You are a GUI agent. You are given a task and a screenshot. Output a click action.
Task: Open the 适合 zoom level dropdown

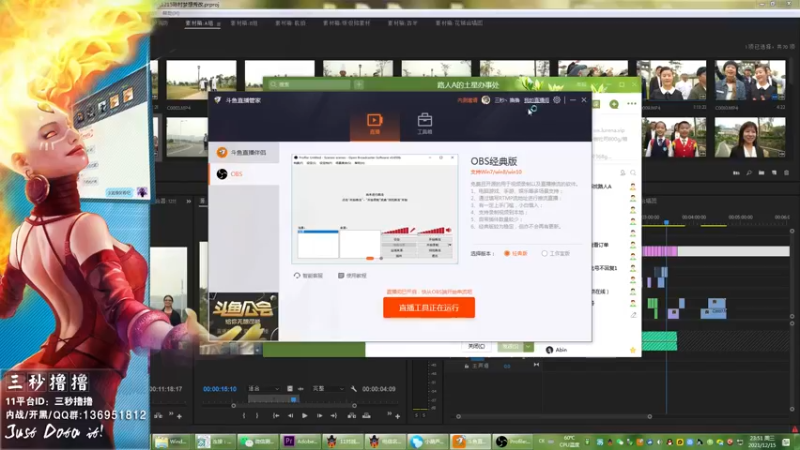[x=263, y=389]
